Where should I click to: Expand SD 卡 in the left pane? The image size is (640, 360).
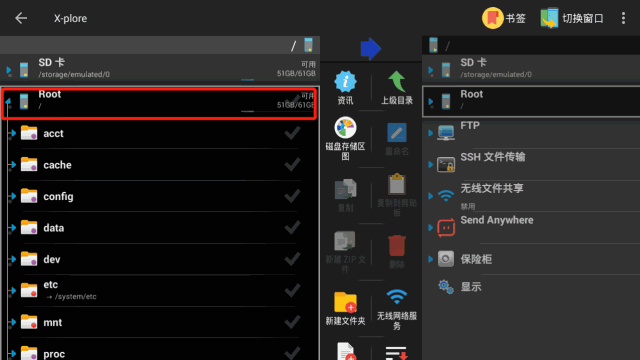click(9, 70)
